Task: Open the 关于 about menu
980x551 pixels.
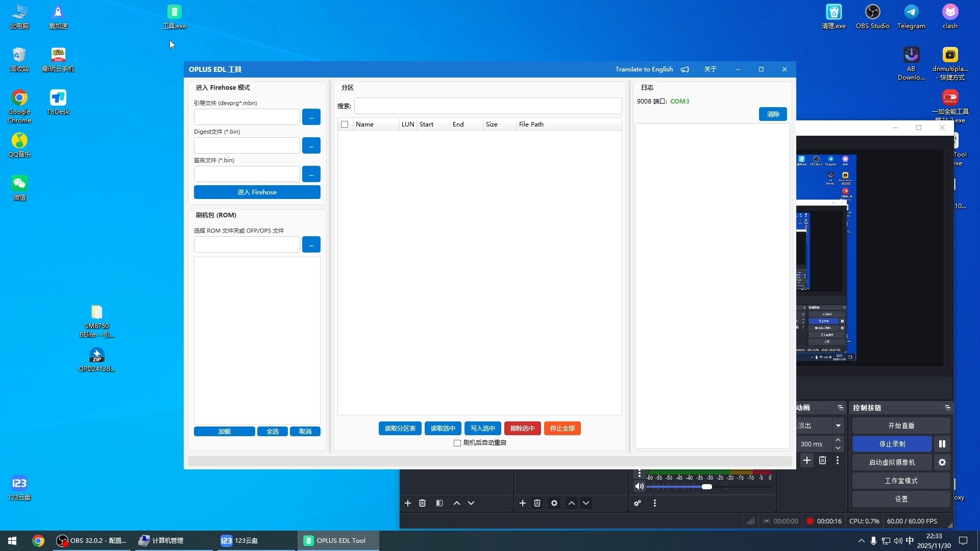Action: point(710,69)
